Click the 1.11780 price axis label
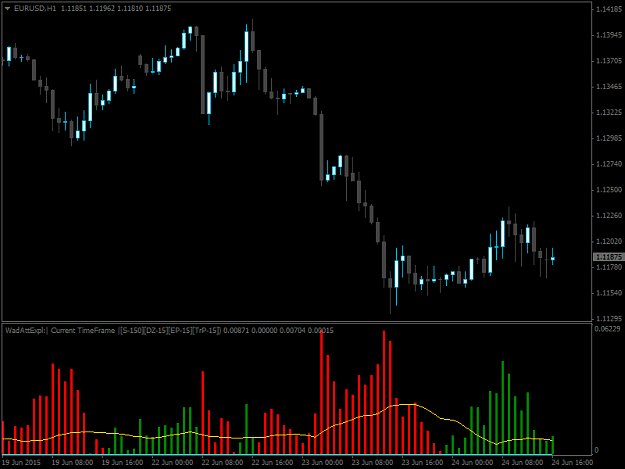Screen dimensions: 625x469 (x=609, y=267)
